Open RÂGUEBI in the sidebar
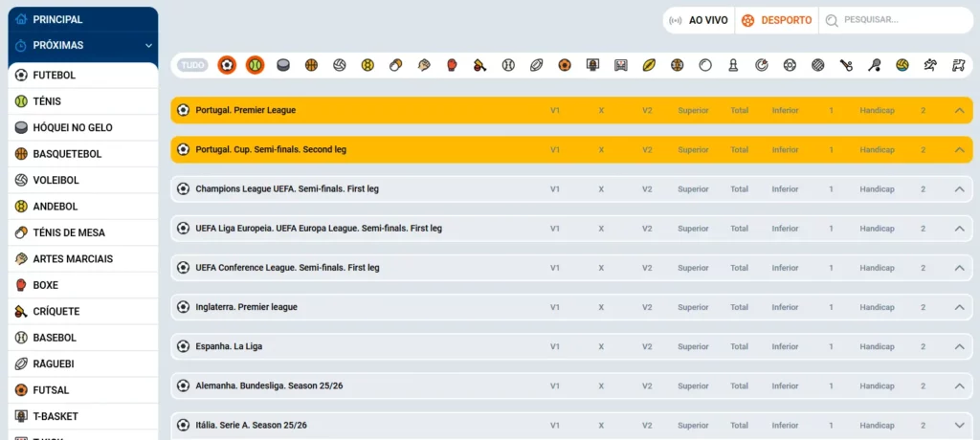This screenshot has height=440, width=980. [x=82, y=363]
